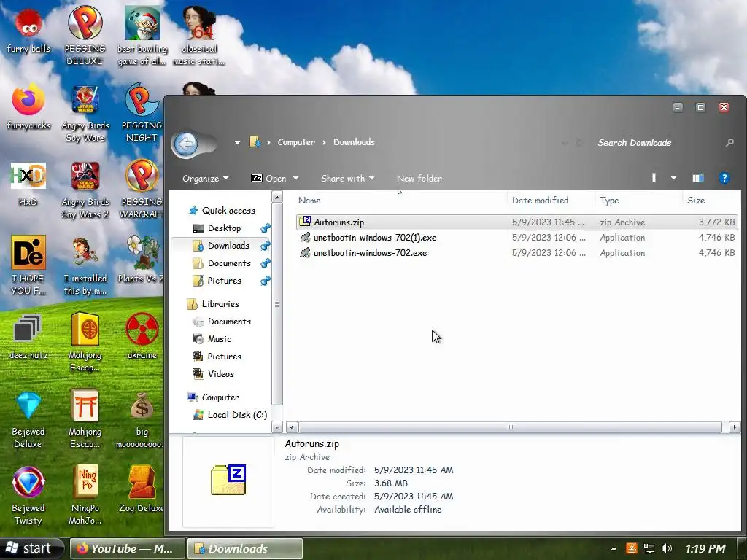Open PEGGING WARCRAFT desktop shortcut
The height and width of the screenshot is (560, 747).
click(142, 190)
